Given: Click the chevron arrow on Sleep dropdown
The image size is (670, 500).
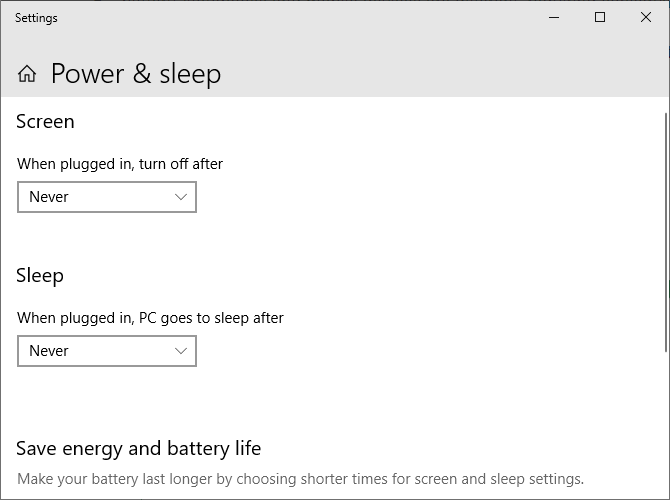Looking at the screenshot, I should pyautogui.click(x=181, y=351).
